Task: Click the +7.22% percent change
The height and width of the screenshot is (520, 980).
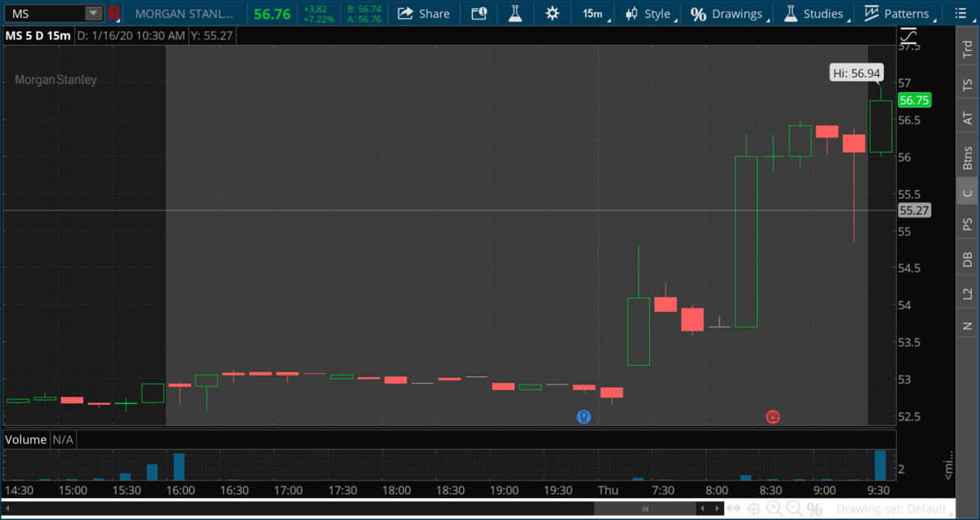Action: pos(318,19)
